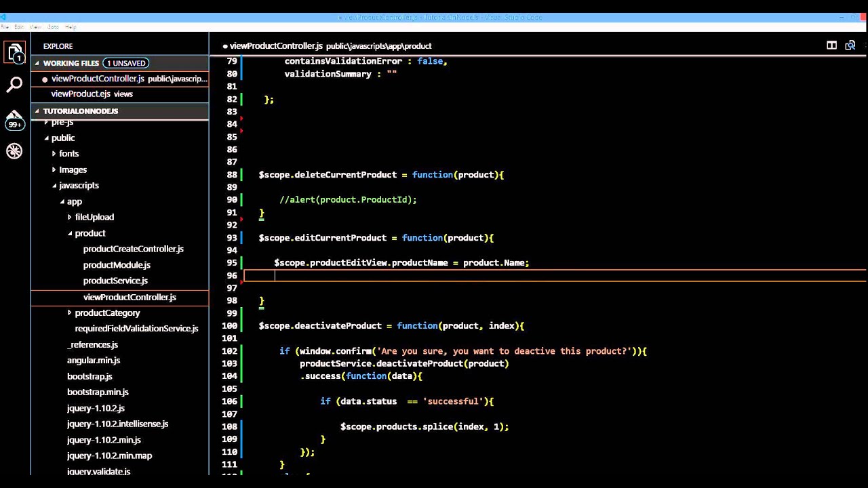The height and width of the screenshot is (488, 868).
Task: Open the Help menu
Action: click(x=71, y=27)
